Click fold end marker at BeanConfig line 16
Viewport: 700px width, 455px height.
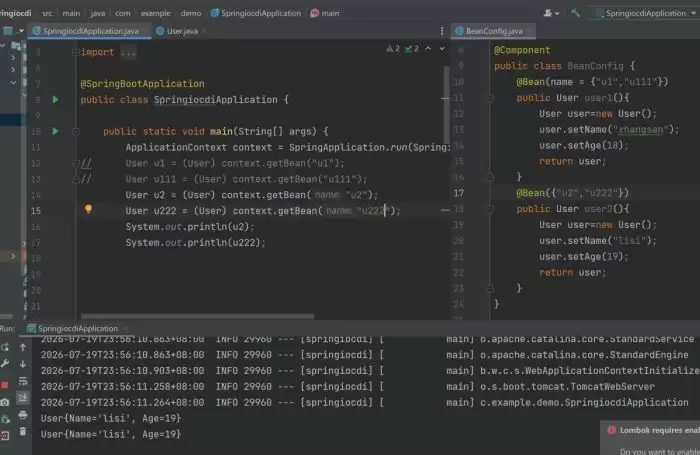point(490,177)
